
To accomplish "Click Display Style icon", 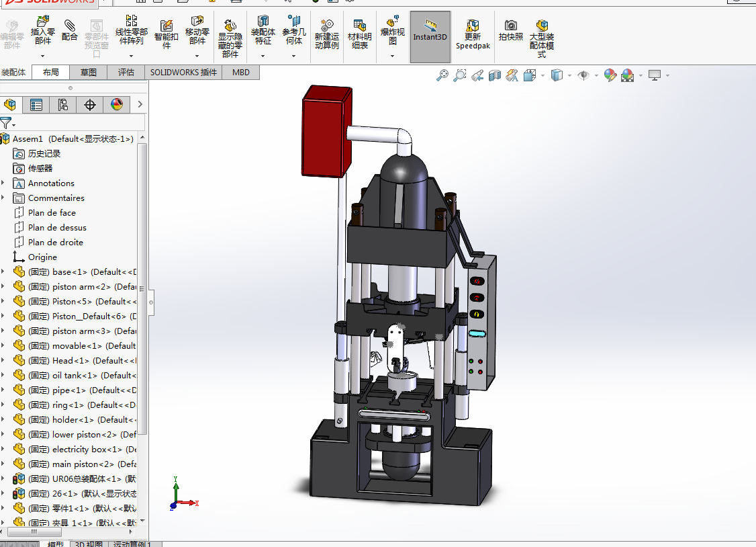I will point(557,75).
